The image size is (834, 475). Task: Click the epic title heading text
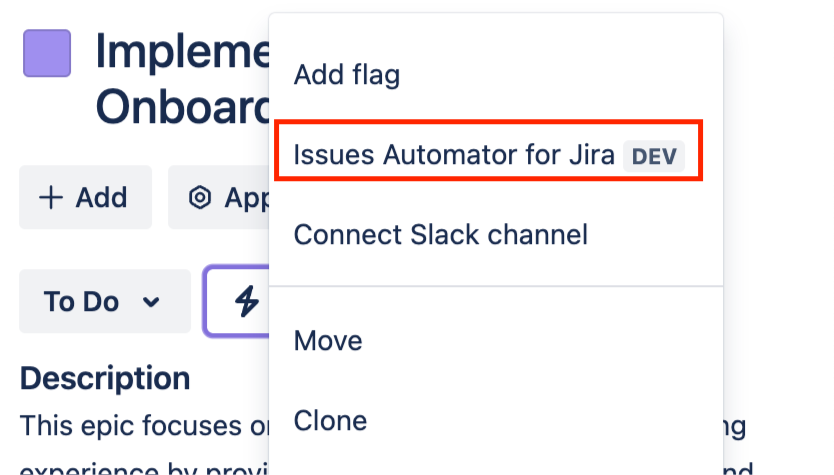182,52
